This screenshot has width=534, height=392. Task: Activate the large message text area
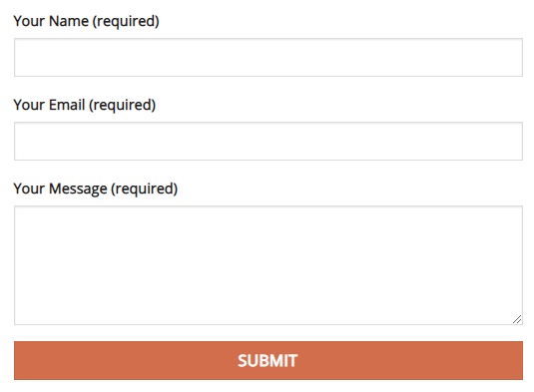click(x=268, y=265)
